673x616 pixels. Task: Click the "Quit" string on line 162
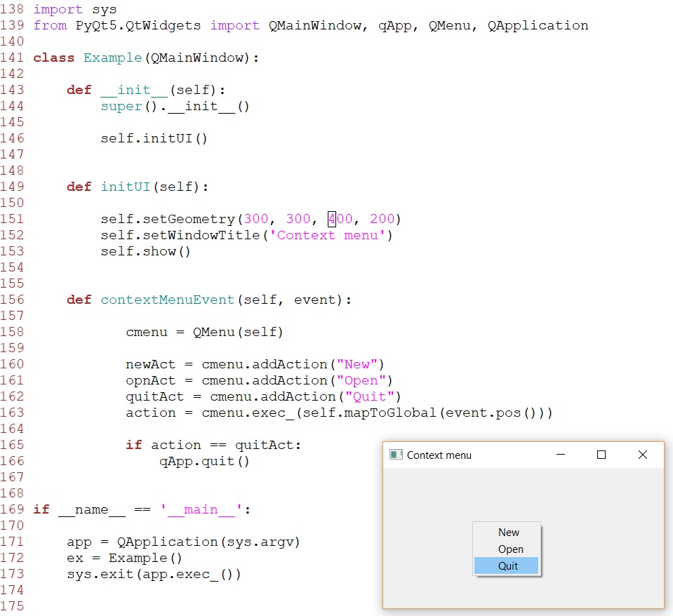[x=370, y=397]
